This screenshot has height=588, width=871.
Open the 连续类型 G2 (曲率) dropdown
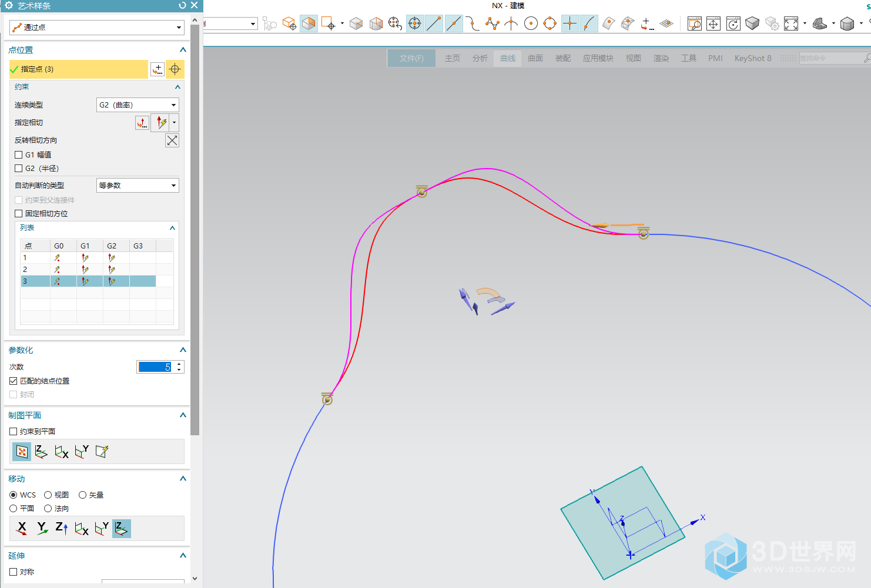[x=138, y=105]
